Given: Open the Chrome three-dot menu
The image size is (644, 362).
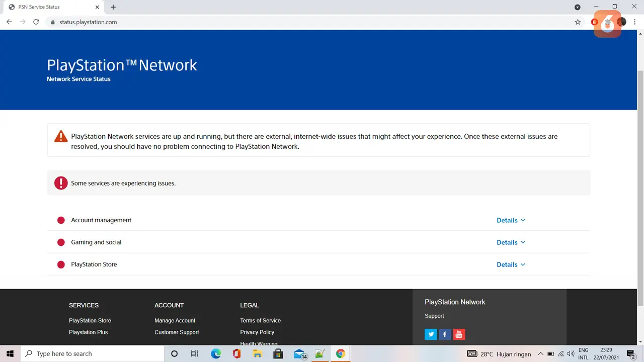Looking at the screenshot, I should pyautogui.click(x=635, y=22).
